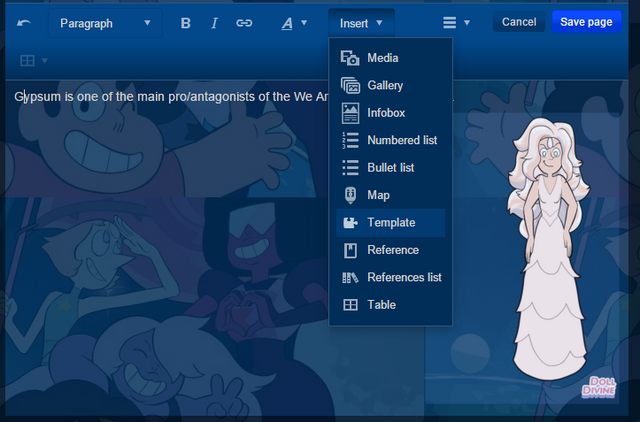Click the Save page button
This screenshot has height=422, width=640.
pyautogui.click(x=586, y=22)
